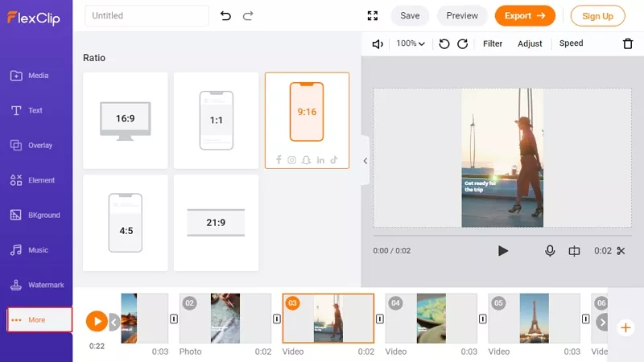Record a voiceover with microphone icon
This screenshot has height=362, width=644.
tap(550, 250)
